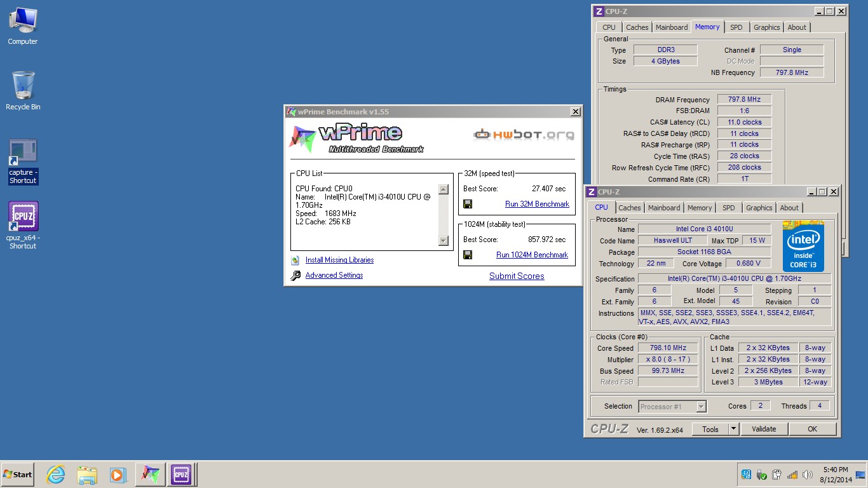
Task: Select Graphics tab in rear CPU-Z Memory window
Action: (x=767, y=27)
